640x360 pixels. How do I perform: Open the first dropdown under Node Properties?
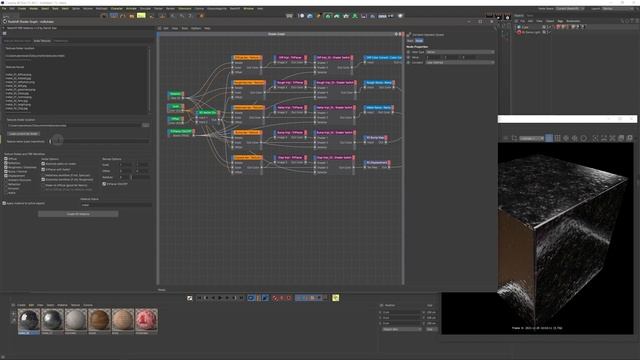460,52
